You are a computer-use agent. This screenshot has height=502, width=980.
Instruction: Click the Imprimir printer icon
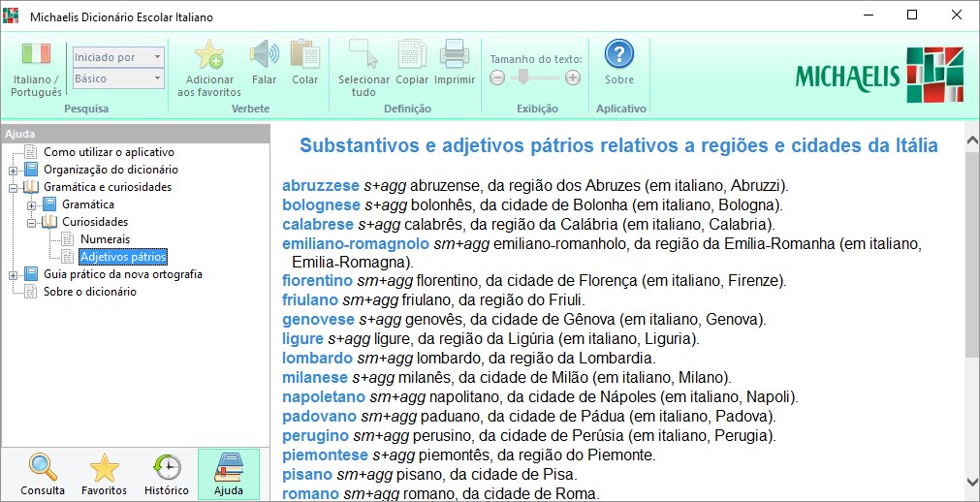click(455, 54)
